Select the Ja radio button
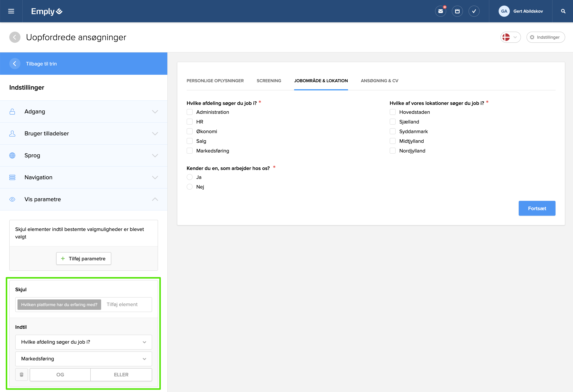This screenshot has height=392, width=573. [190, 177]
